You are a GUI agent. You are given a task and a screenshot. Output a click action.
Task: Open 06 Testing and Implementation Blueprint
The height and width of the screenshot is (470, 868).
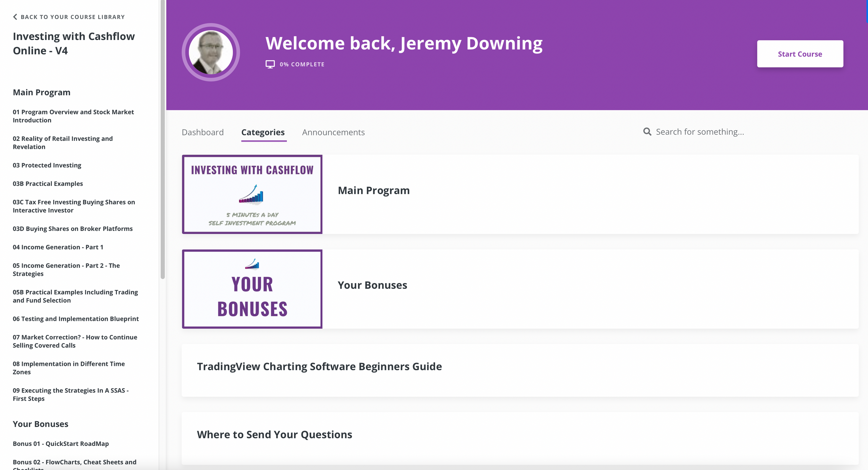point(76,318)
